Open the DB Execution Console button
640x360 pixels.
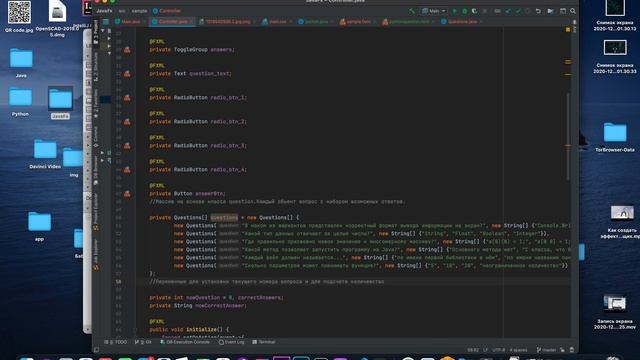(184, 342)
